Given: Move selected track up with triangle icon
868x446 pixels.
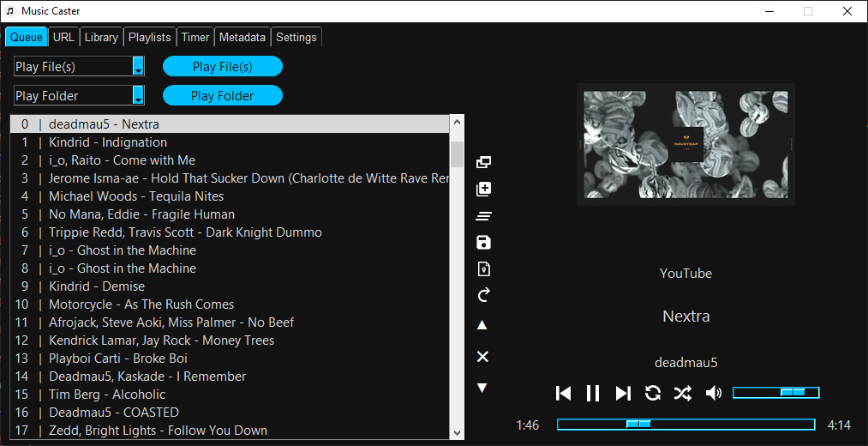Looking at the screenshot, I should (482, 325).
